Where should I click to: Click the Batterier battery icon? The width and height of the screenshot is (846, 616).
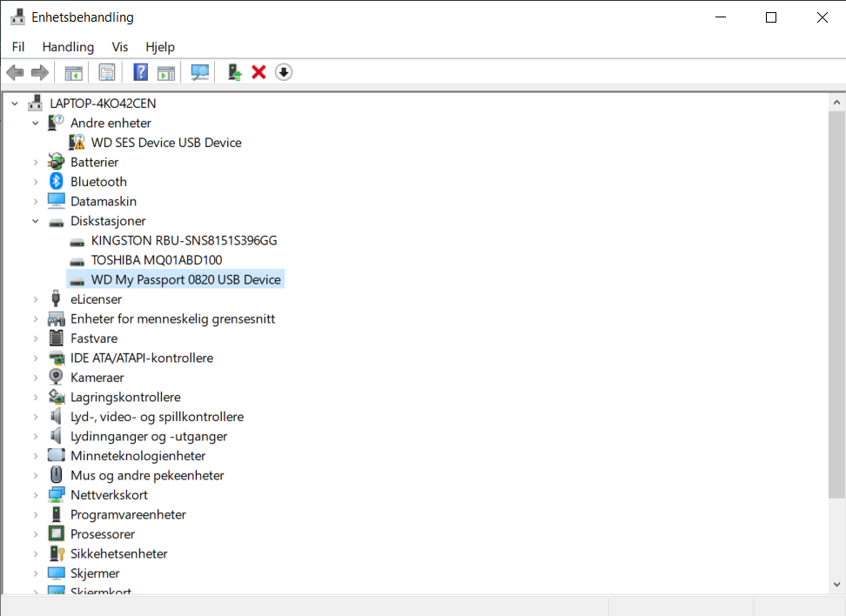pyautogui.click(x=56, y=162)
